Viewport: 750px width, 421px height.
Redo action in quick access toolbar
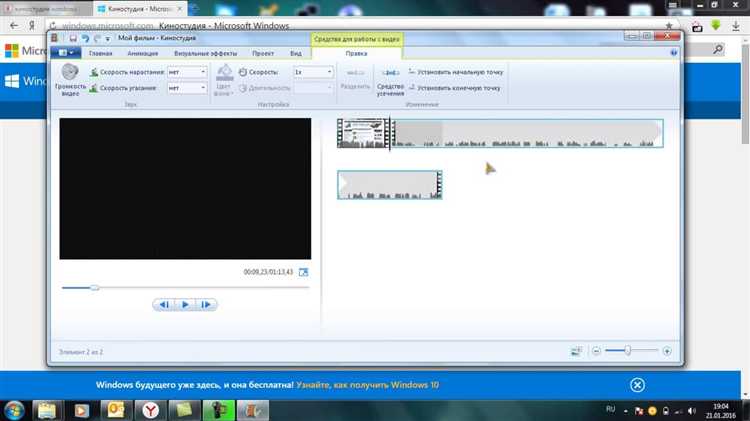97,38
